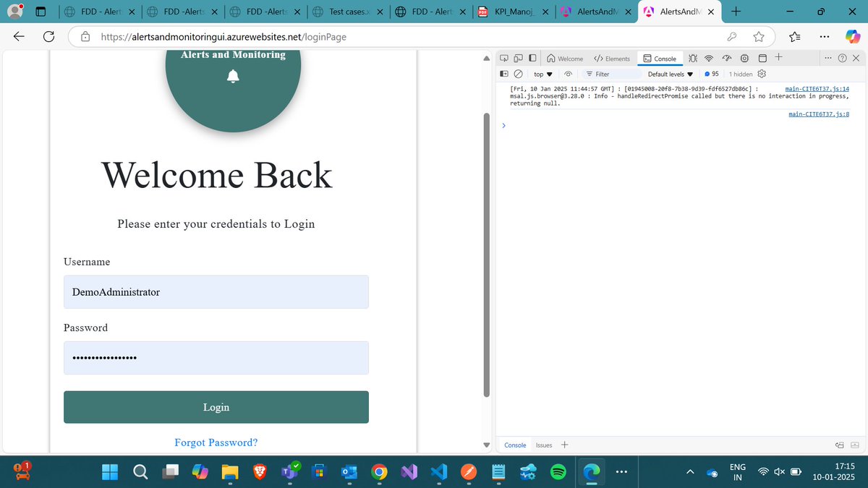Toggle the DevTools activity bar dock icon
This screenshot has height=488, width=868.
click(532, 59)
